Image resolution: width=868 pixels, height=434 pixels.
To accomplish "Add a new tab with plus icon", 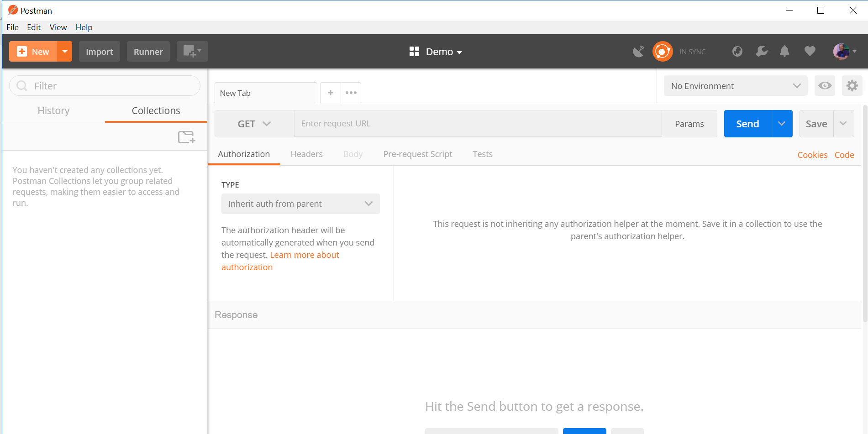I will click(331, 93).
